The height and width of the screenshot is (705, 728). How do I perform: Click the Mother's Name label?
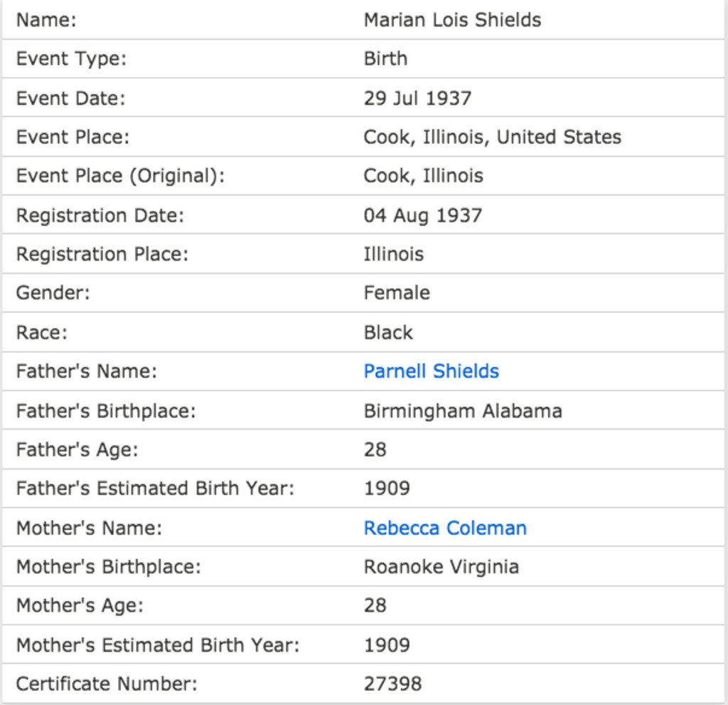pyautogui.click(x=89, y=528)
